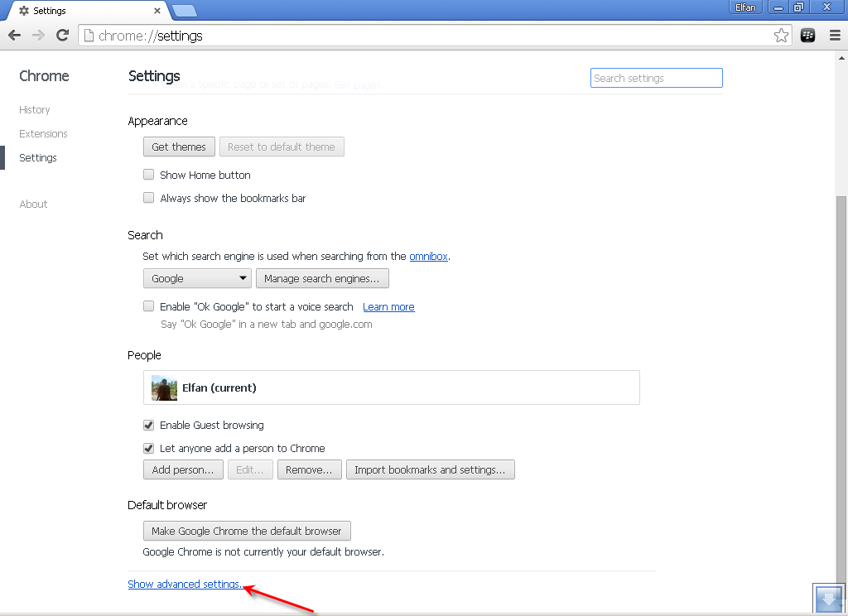
Task: Open About in the sidebar
Action: pyautogui.click(x=33, y=205)
